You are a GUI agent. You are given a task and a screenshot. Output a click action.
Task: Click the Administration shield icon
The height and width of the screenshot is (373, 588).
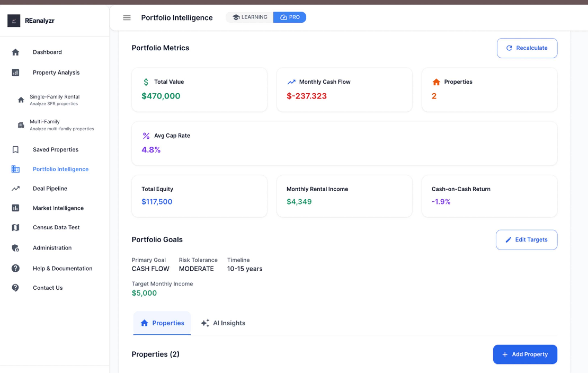tap(15, 248)
